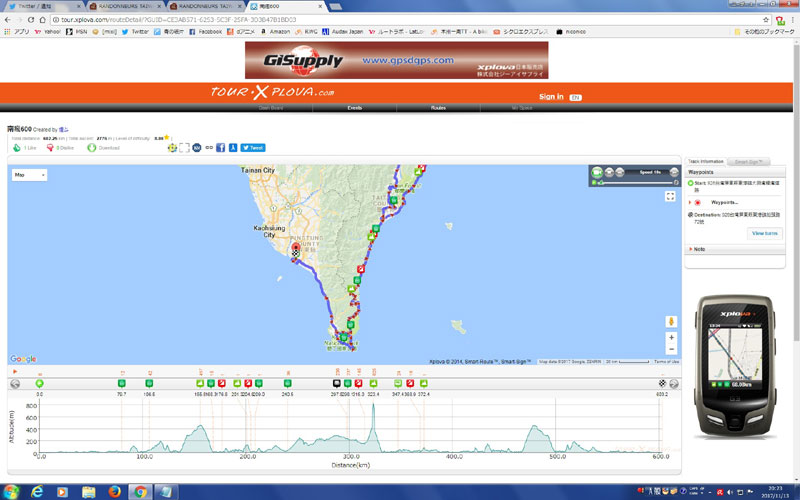Click the tour Xplova.com logo
Screen dimensions: 800x500
pyautogui.click(x=273, y=92)
